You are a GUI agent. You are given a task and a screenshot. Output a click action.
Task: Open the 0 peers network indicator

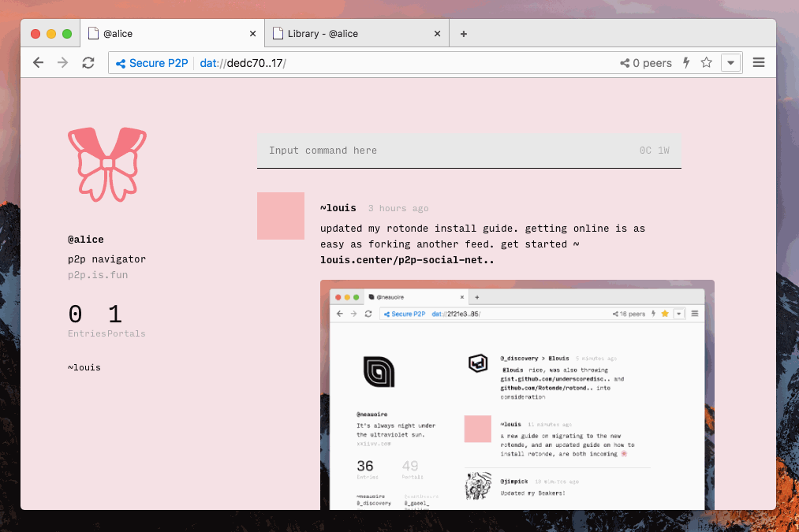pyautogui.click(x=646, y=63)
